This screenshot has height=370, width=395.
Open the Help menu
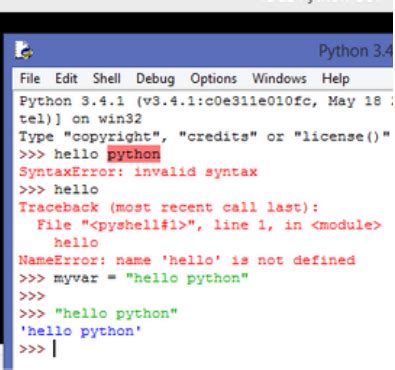pyautogui.click(x=336, y=79)
